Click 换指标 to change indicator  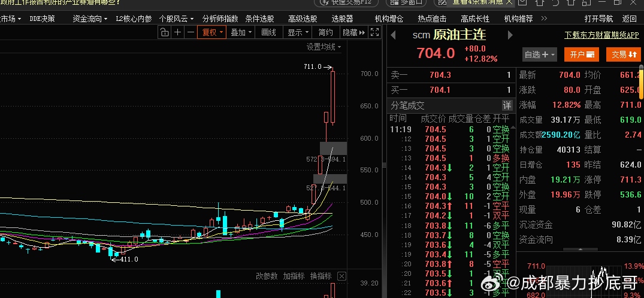321,276
